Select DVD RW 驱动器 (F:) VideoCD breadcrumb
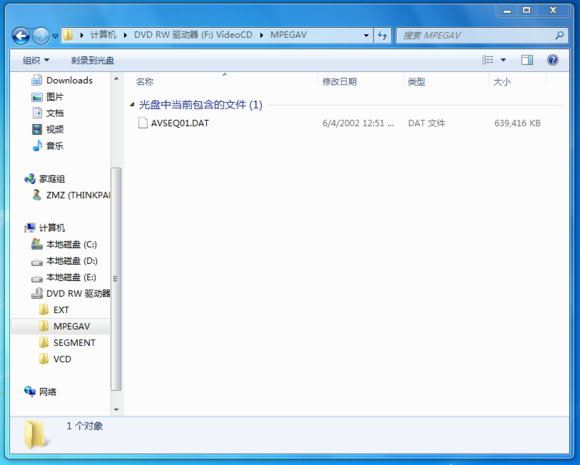Screen dimensions: 580x465 (x=193, y=35)
